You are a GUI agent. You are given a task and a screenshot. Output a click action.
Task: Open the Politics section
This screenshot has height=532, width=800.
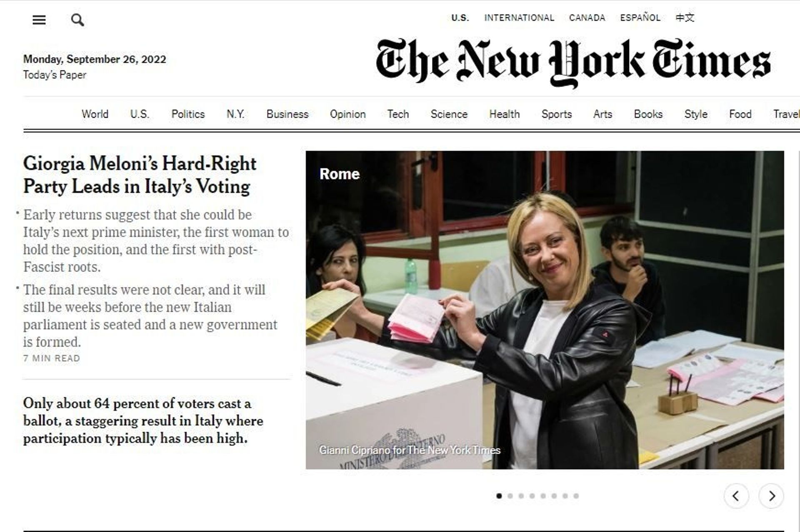click(x=188, y=114)
